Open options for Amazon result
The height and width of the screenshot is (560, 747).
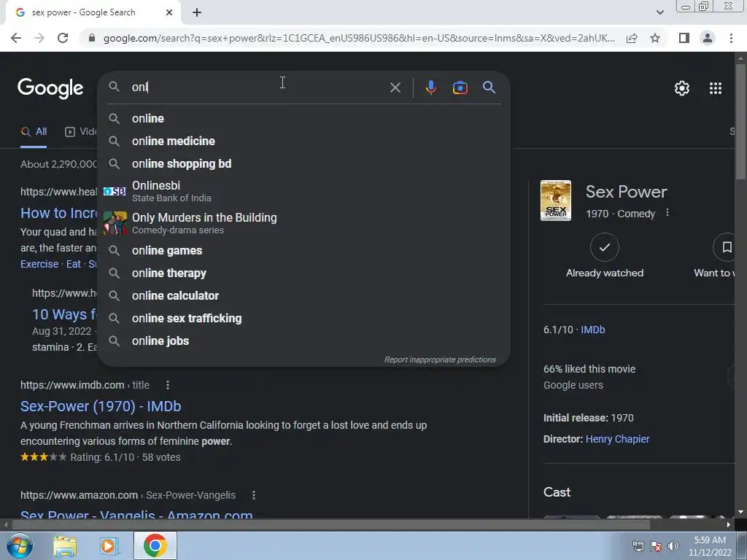tap(253, 495)
